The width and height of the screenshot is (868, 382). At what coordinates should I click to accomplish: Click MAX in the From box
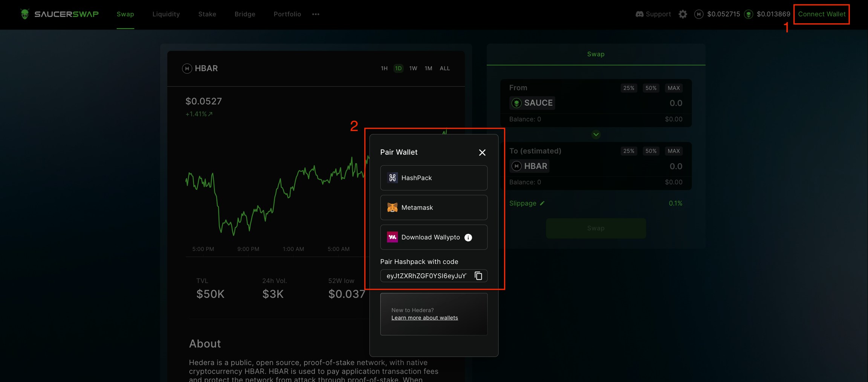pyautogui.click(x=674, y=88)
